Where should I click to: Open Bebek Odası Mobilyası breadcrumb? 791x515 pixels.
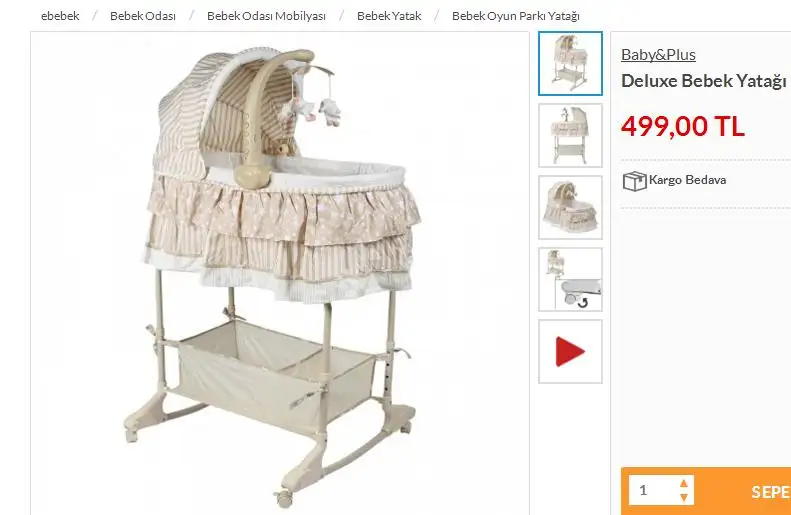266,16
